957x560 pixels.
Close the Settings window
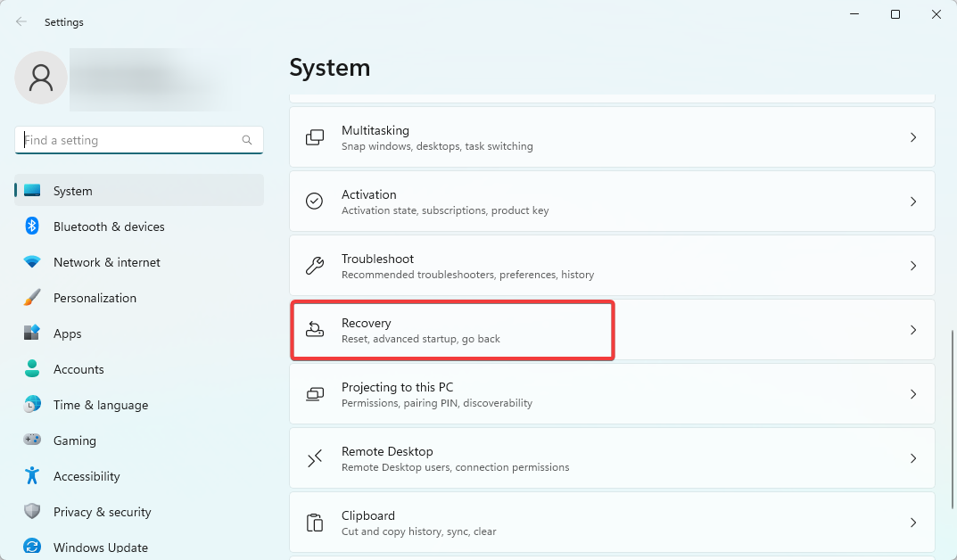coord(936,14)
